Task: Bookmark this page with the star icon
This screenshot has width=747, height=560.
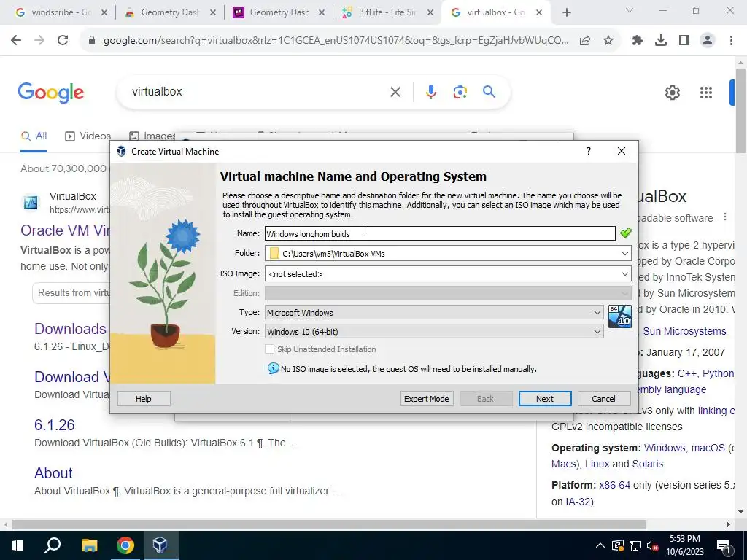Action: pos(608,41)
